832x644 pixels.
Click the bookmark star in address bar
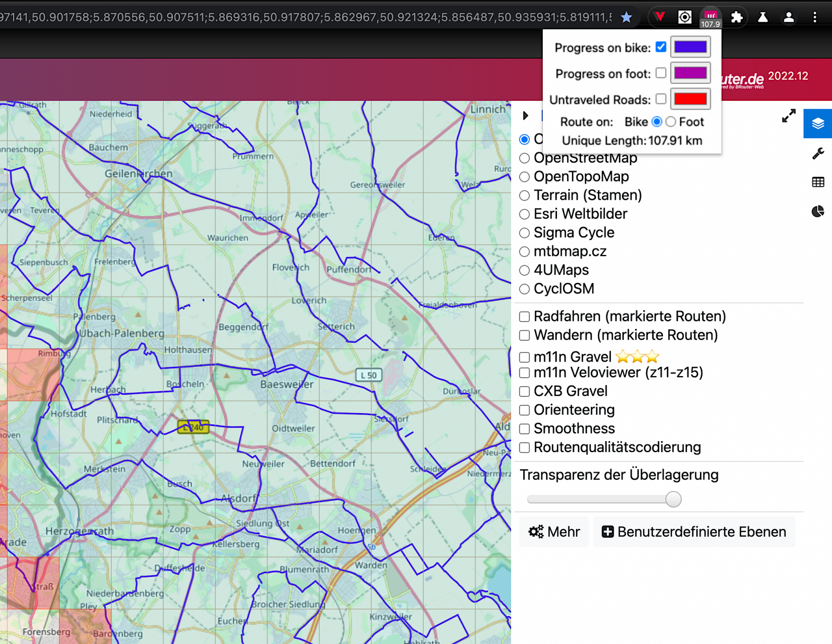(626, 17)
